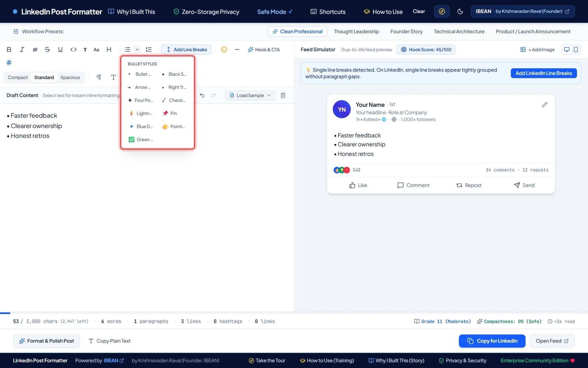Open the Load Sample dropdown
This screenshot has width=588, height=368.
250,95
